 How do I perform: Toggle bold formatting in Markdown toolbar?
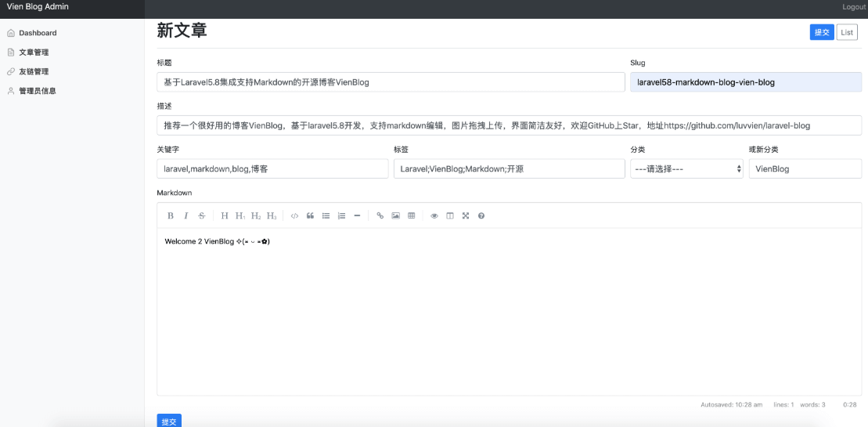[x=171, y=216]
